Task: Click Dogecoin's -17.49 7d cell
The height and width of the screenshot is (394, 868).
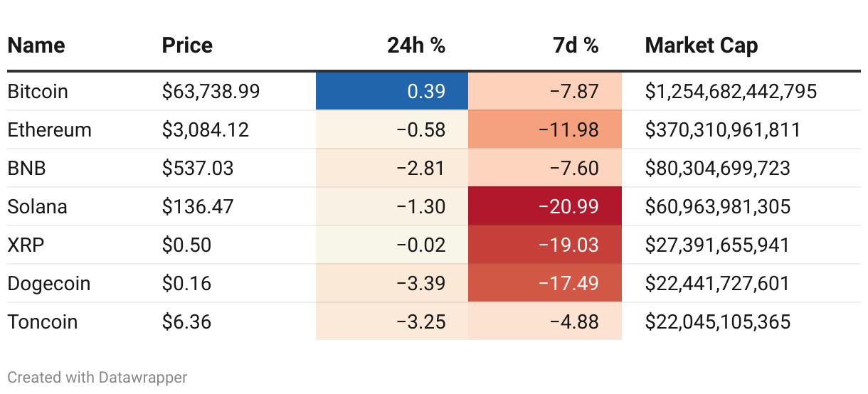Action: [x=545, y=284]
